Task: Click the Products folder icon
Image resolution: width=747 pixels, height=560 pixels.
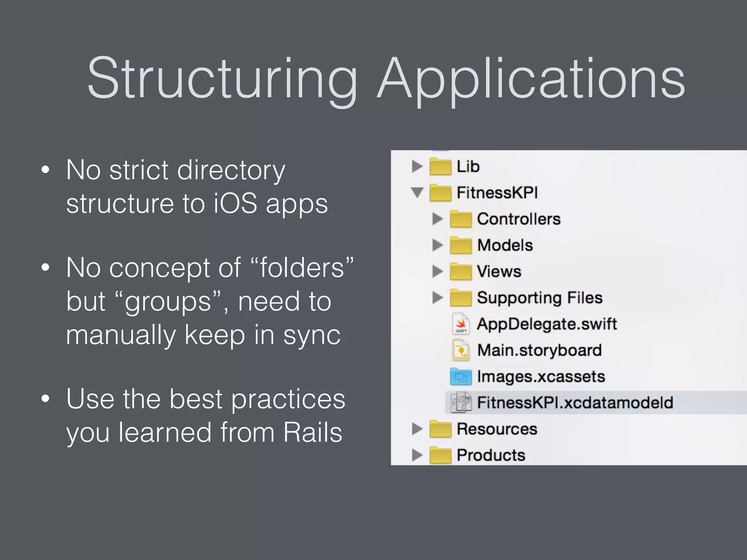Action: pos(440,455)
